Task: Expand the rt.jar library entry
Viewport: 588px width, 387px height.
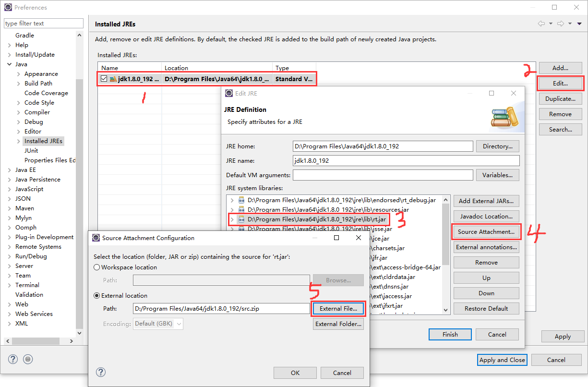Action: coord(232,219)
